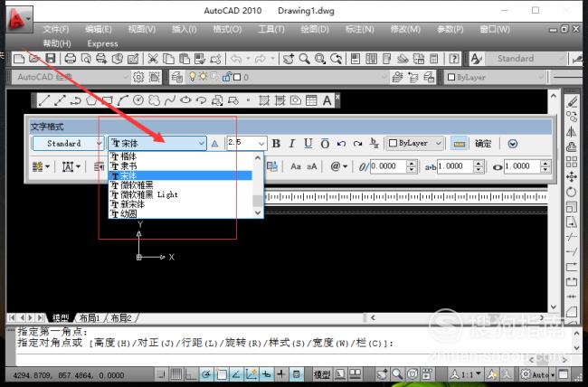The height and width of the screenshot is (387, 588).
Task: Open the text height 2.5 dropdown
Action: tap(261, 143)
